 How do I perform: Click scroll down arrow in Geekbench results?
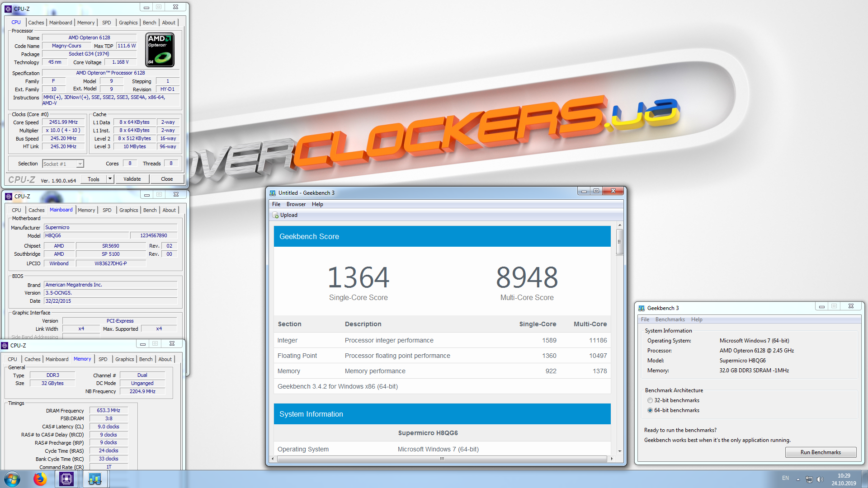click(x=619, y=451)
